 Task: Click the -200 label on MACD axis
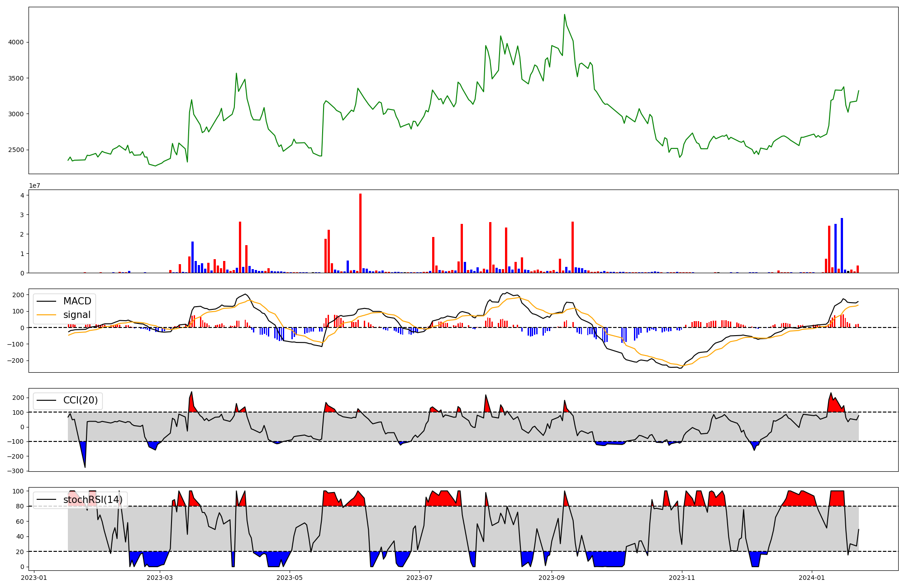click(16, 361)
